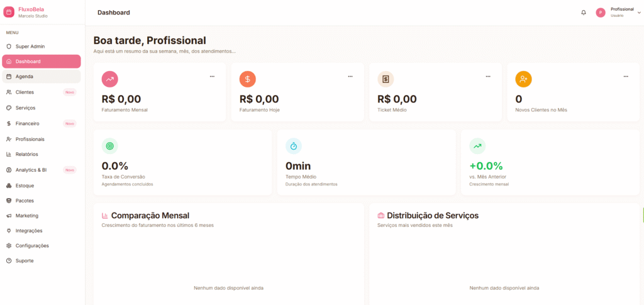Viewport: 644px width, 305px height.
Task: Expand the Profissional user account dropdown
Action: 639,13
